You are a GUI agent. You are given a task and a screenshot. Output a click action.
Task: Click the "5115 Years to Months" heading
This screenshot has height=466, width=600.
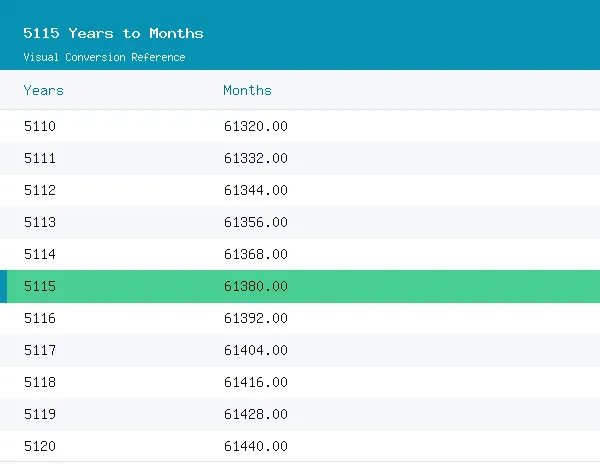(113, 33)
